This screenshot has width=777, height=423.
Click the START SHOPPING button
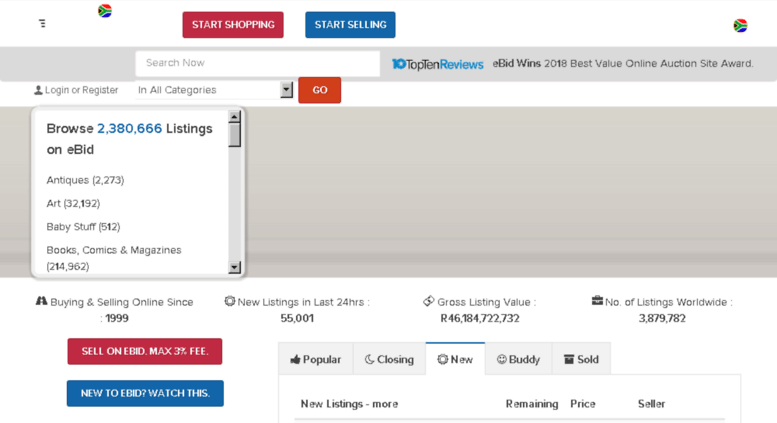tap(233, 25)
